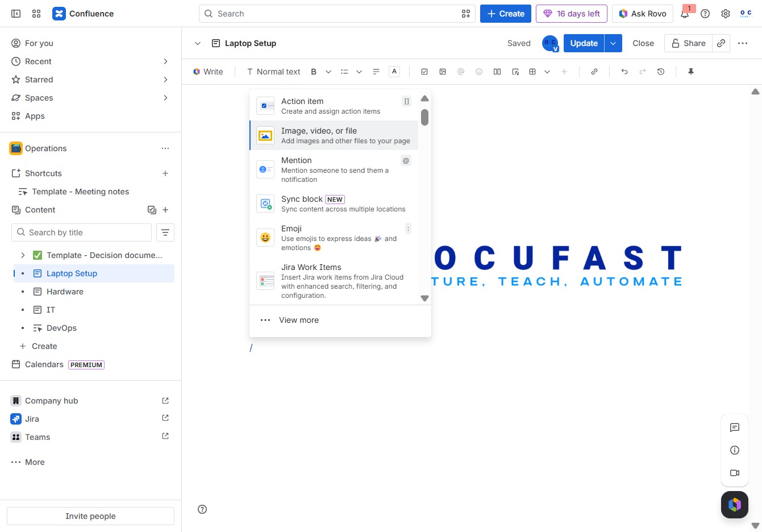This screenshot has height=532, width=762.
Task: Insert image from toolbar
Action: click(x=443, y=72)
